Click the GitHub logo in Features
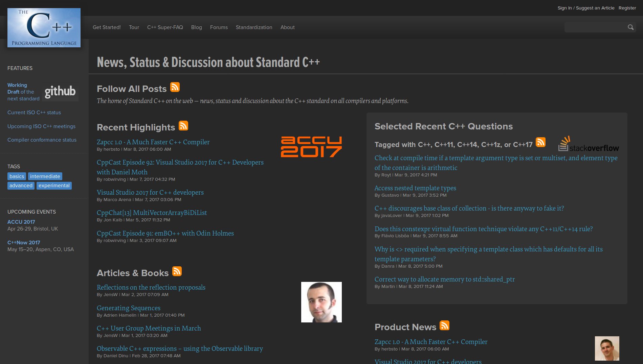The width and height of the screenshot is (643, 364). [x=60, y=92]
